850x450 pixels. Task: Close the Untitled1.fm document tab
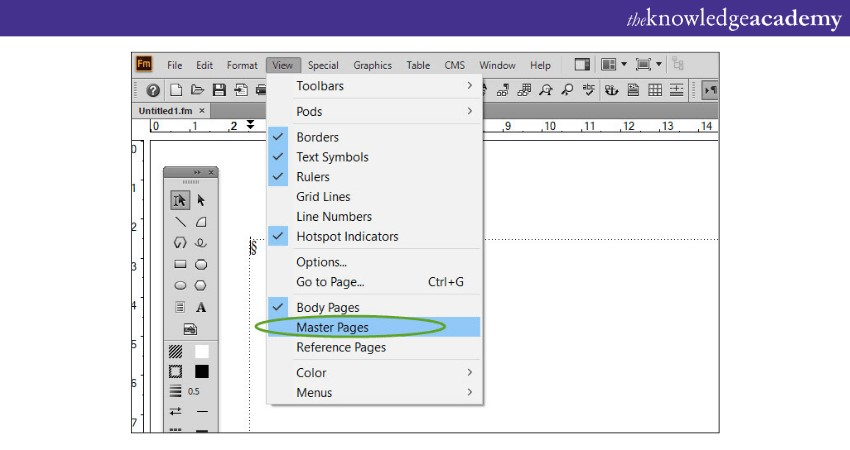(202, 111)
